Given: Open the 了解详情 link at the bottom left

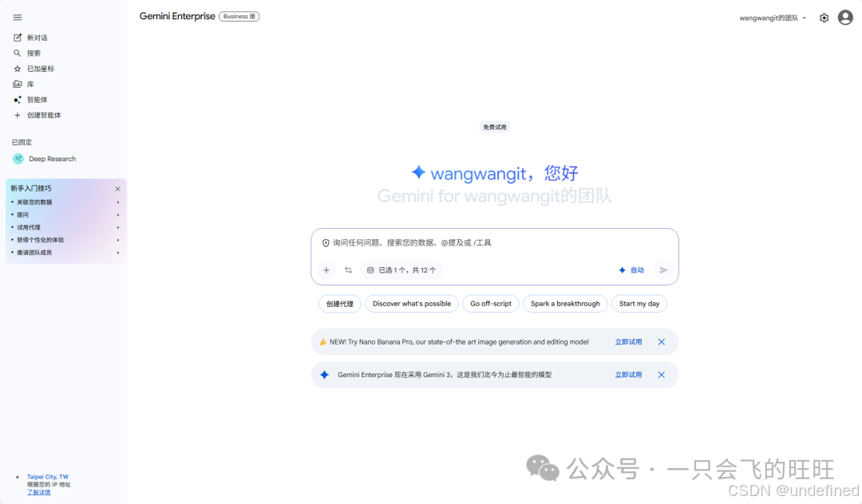Looking at the screenshot, I should [38, 493].
